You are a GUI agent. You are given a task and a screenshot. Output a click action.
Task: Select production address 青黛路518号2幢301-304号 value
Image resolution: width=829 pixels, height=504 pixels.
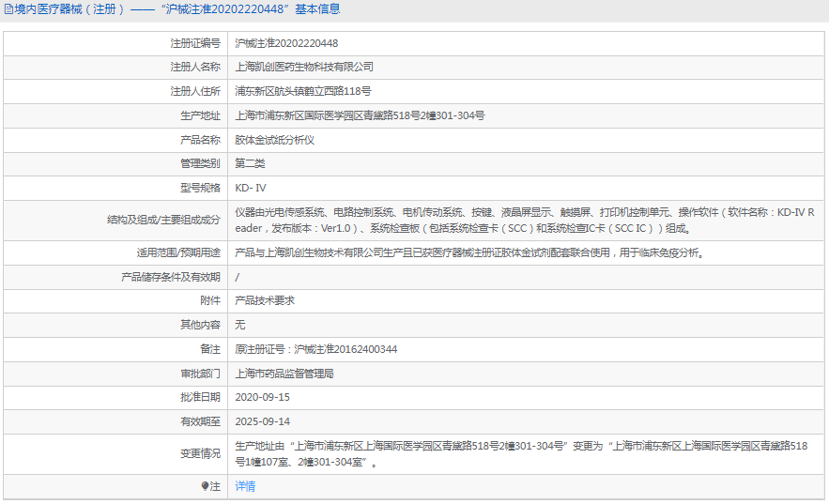pos(360,115)
